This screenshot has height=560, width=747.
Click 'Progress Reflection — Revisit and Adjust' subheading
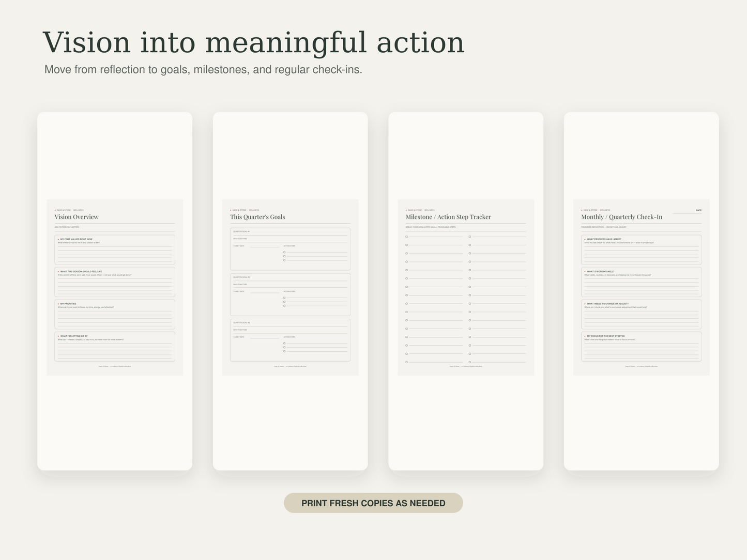(x=603, y=227)
